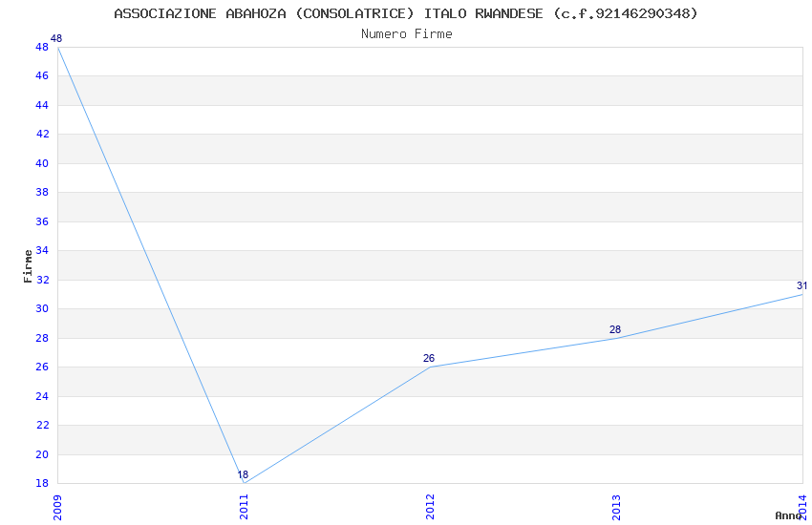This screenshot has width=812, height=525.
Task: Click the y-axis tick value 36
Action: (42, 221)
